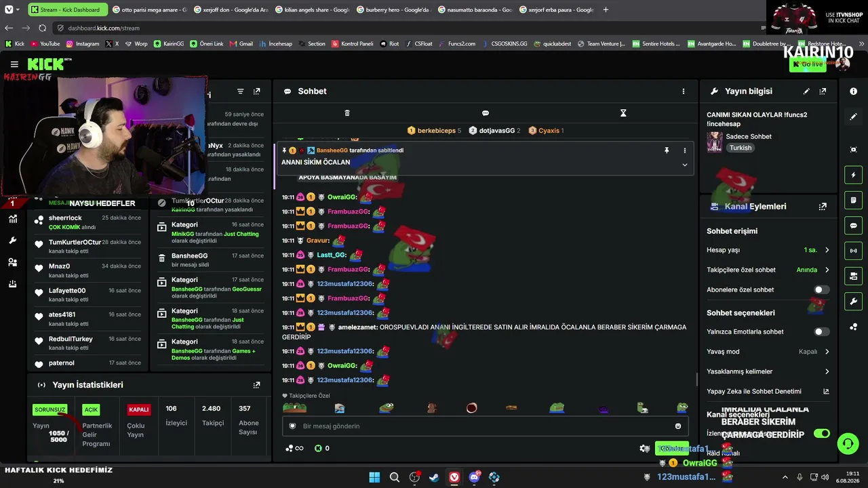Open Steam from the taskbar

[434, 477]
